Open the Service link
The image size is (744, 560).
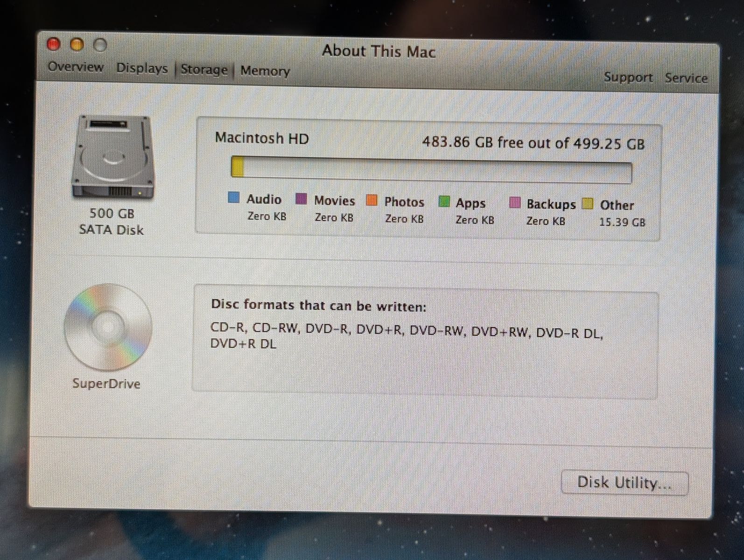(x=686, y=78)
